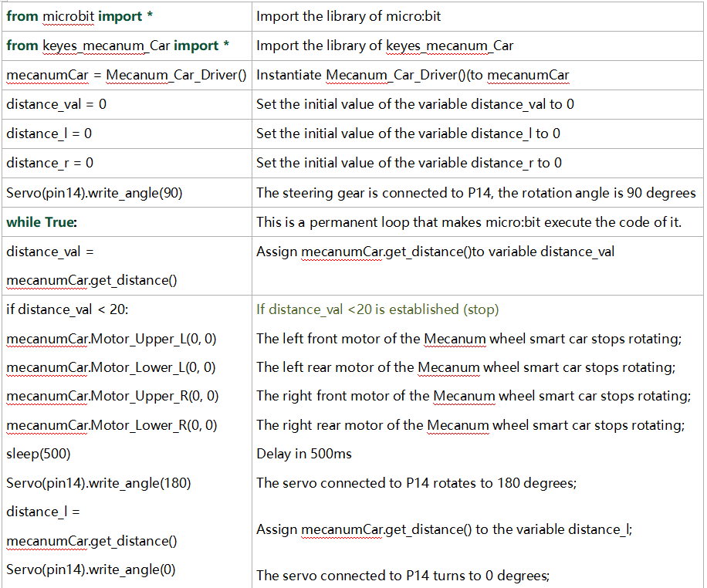Click 'Servo(pin14).write_angle(90)' code line
Screen dimensions: 707x588
point(94,194)
